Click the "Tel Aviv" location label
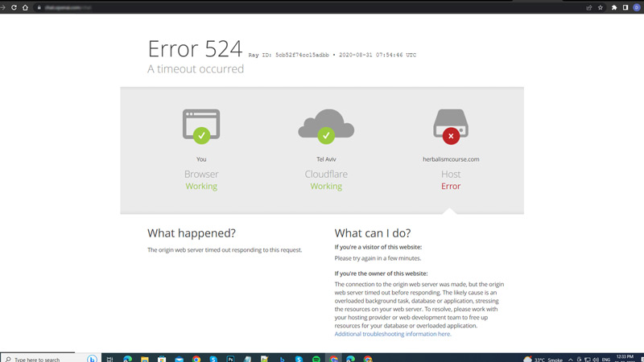The image size is (644, 362). (326, 159)
